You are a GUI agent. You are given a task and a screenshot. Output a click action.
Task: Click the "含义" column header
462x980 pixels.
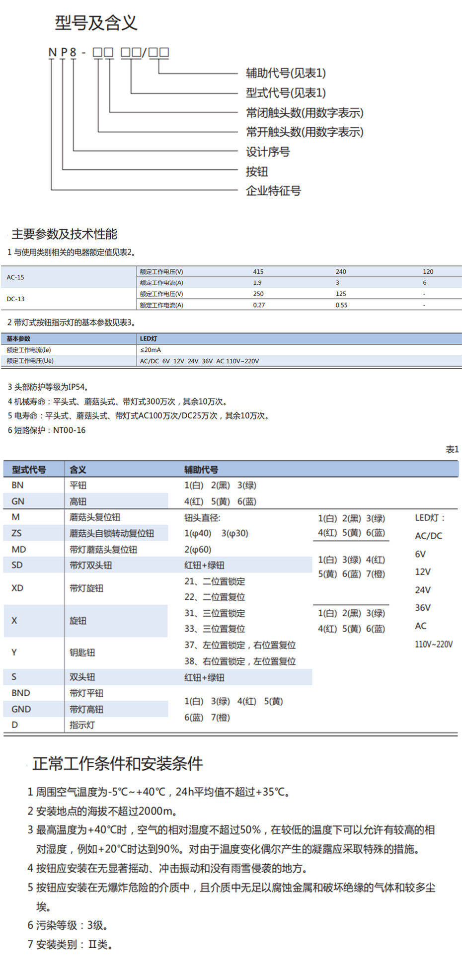coord(78,470)
